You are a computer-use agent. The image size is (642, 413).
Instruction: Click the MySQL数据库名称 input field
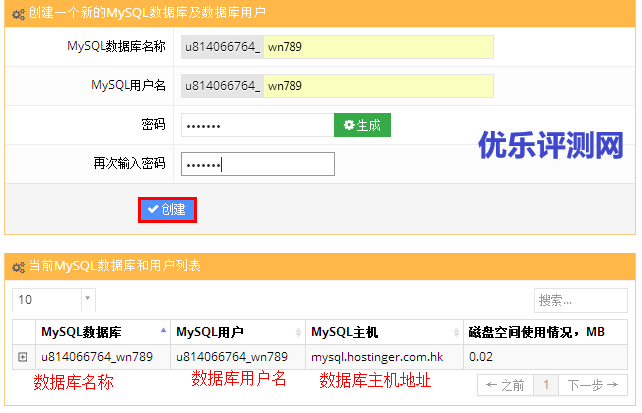[379, 48]
